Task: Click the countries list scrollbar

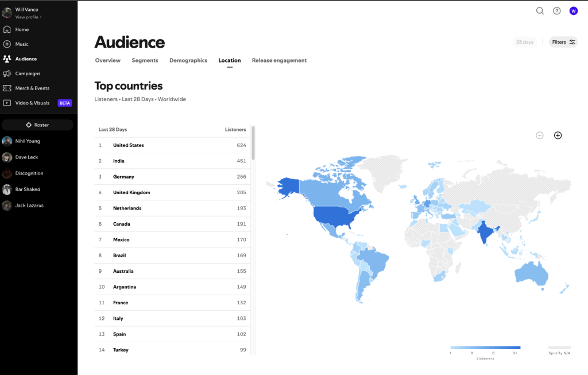Action: coord(253,143)
